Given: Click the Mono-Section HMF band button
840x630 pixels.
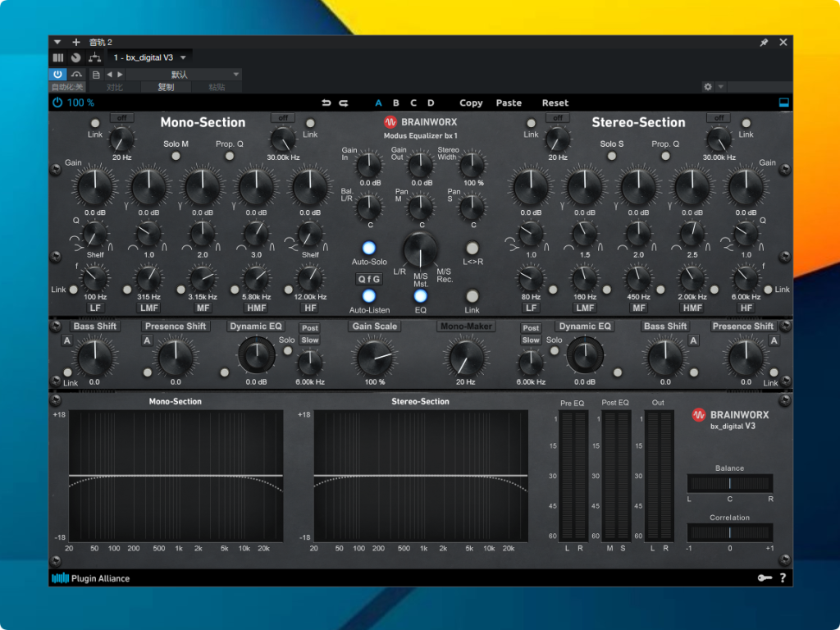Looking at the screenshot, I should click(x=257, y=308).
